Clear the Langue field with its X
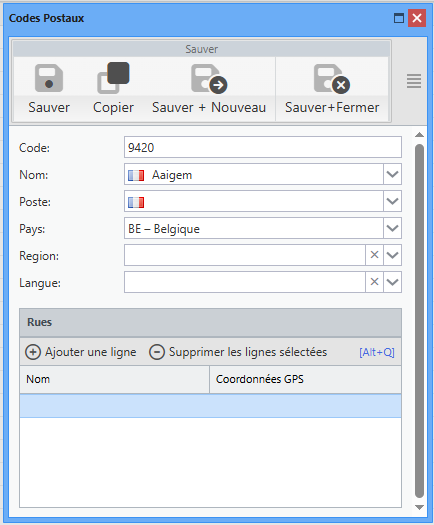 374,282
